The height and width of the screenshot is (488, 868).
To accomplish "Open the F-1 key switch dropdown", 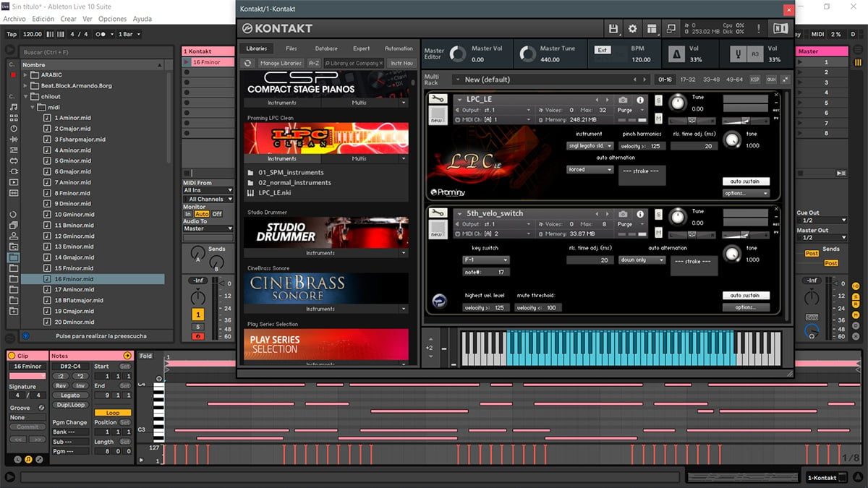I will tap(486, 260).
